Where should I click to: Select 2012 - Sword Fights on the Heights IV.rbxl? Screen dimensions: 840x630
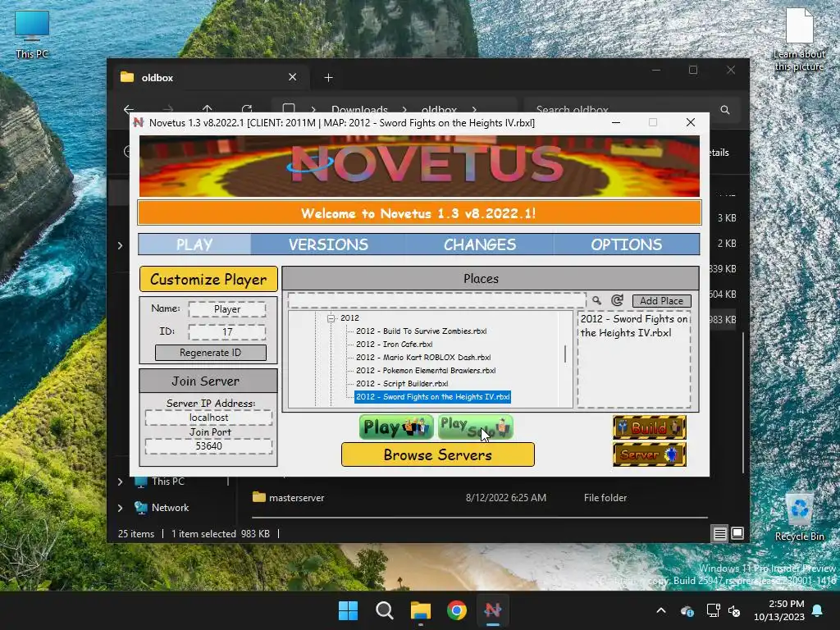pos(433,397)
